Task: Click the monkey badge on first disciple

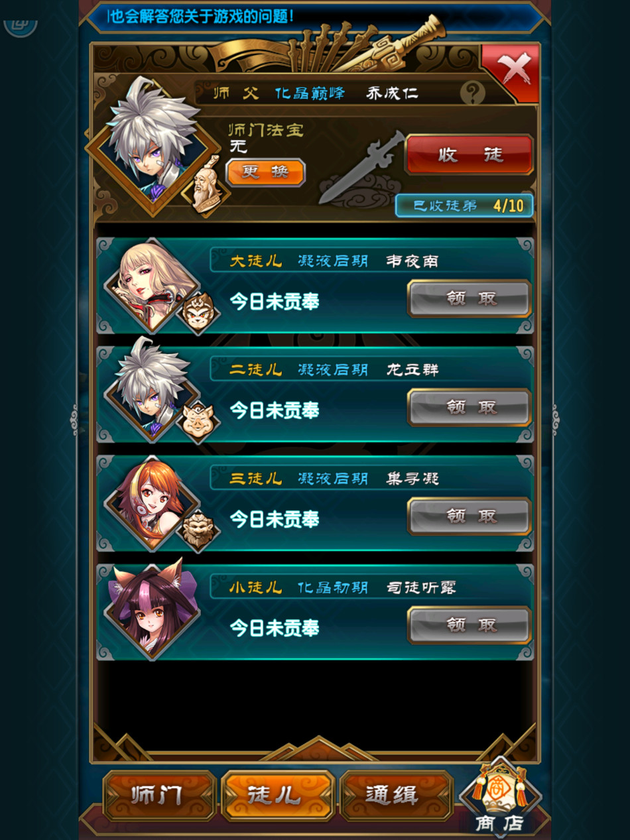Action: [198, 313]
